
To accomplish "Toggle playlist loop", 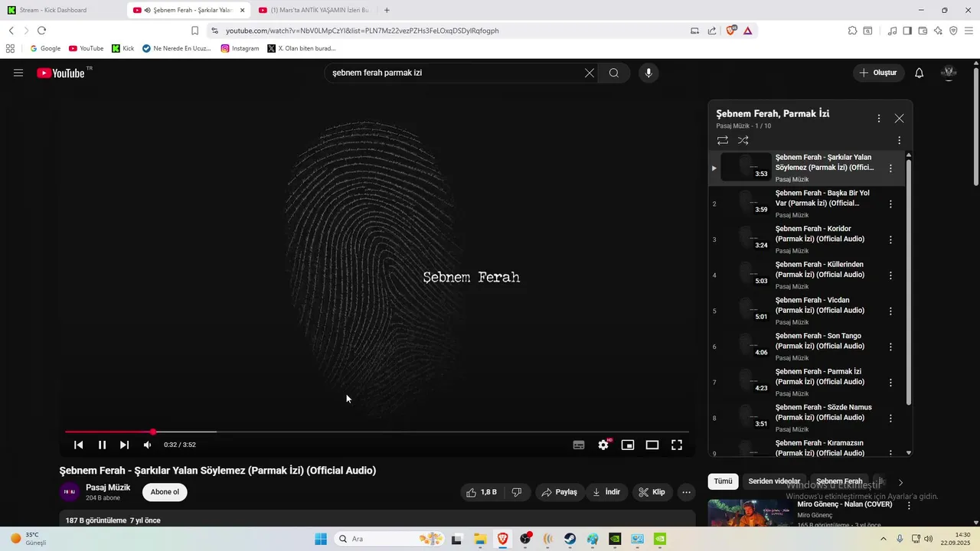I will [723, 141].
